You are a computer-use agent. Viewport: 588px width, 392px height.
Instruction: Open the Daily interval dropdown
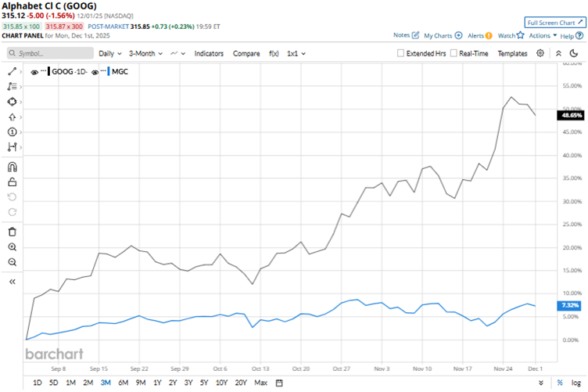110,54
